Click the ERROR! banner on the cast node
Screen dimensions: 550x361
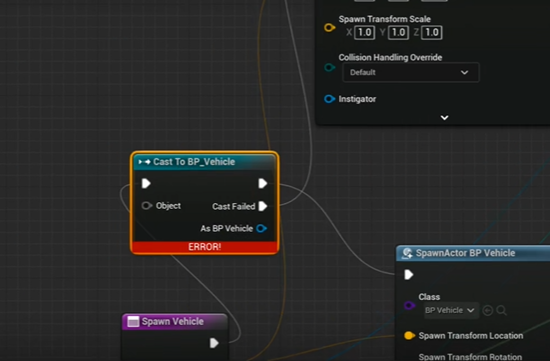tap(204, 247)
